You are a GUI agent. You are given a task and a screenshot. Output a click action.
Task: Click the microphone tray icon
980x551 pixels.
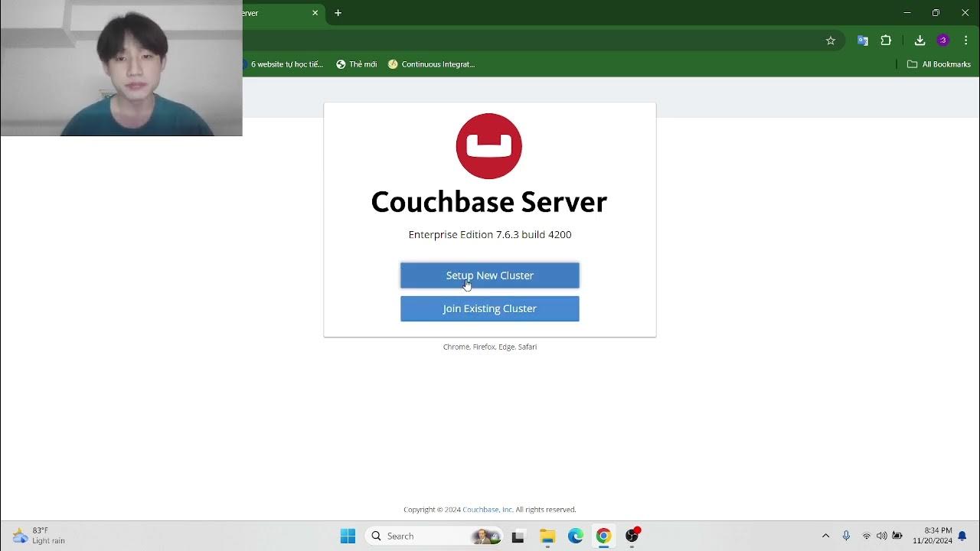846,536
